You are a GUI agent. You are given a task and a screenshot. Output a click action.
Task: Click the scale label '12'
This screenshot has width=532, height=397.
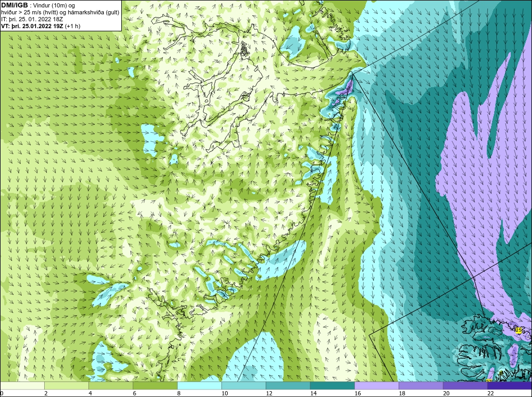(269, 393)
